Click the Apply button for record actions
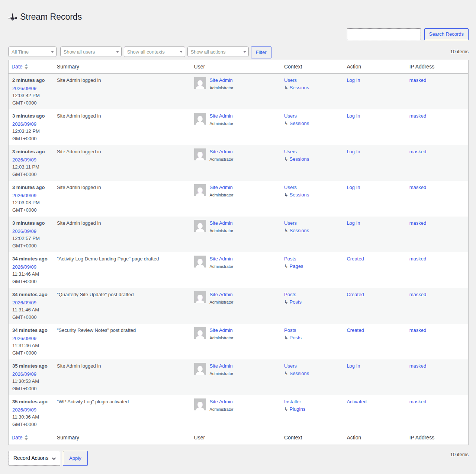 pyautogui.click(x=75, y=458)
